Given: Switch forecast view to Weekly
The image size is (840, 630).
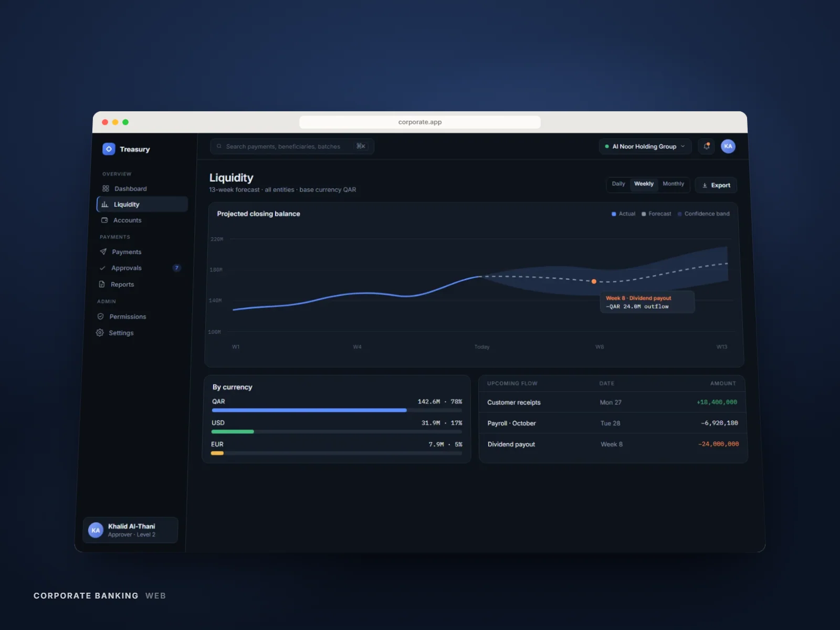Looking at the screenshot, I should (644, 184).
